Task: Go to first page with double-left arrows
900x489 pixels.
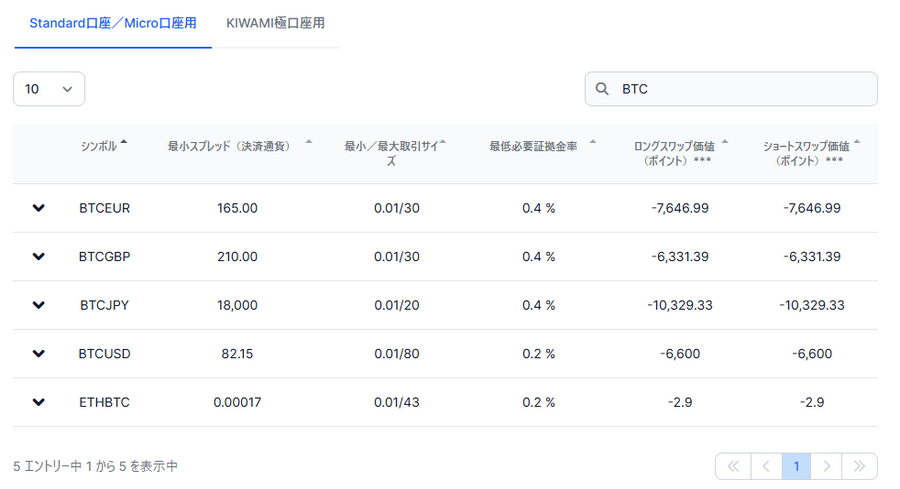Action: coord(734,466)
